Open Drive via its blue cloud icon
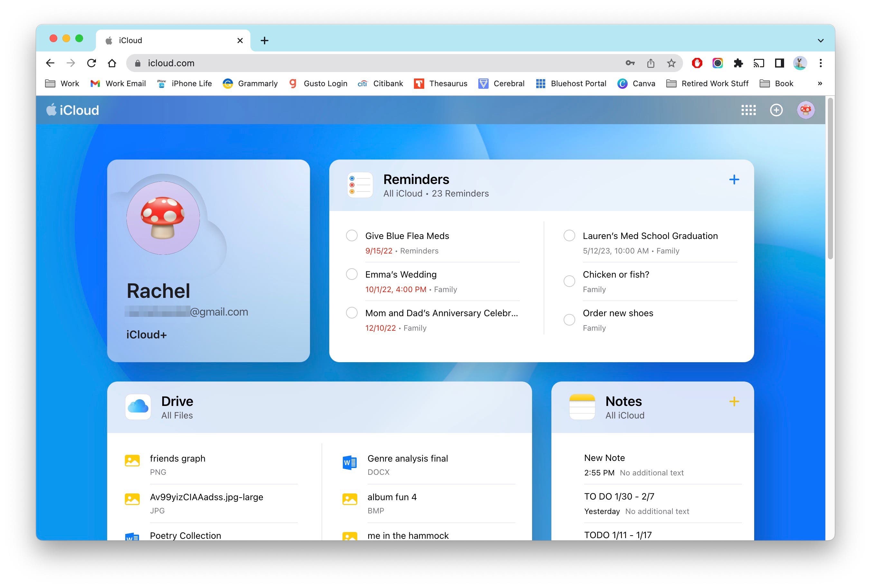871x588 pixels. click(137, 407)
